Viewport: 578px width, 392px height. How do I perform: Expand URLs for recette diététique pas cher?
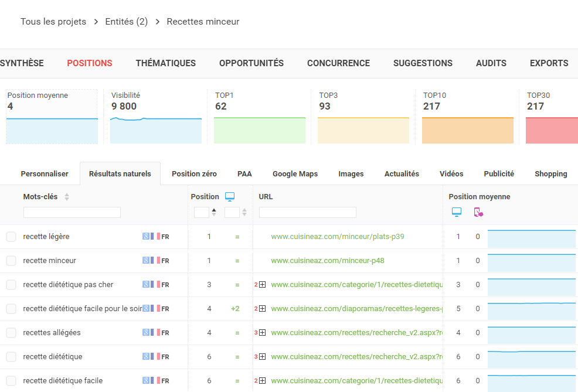[x=262, y=284]
